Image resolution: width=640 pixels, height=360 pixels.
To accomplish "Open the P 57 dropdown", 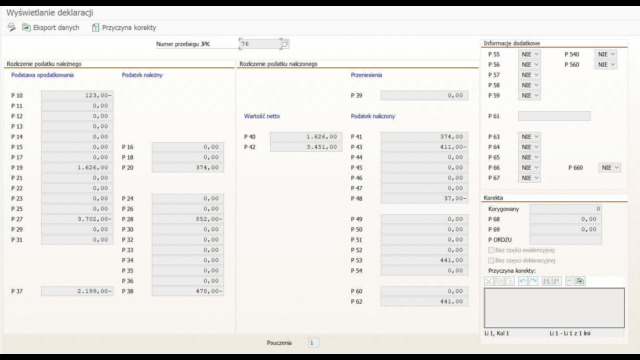I will (x=529, y=75).
